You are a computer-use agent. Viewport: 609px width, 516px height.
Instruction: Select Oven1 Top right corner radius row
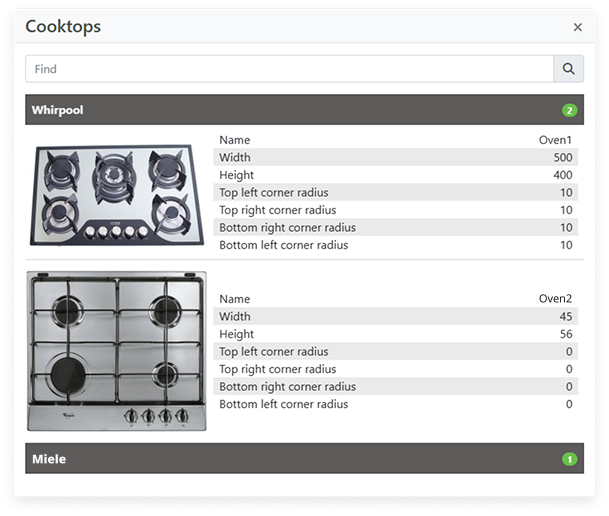point(395,210)
